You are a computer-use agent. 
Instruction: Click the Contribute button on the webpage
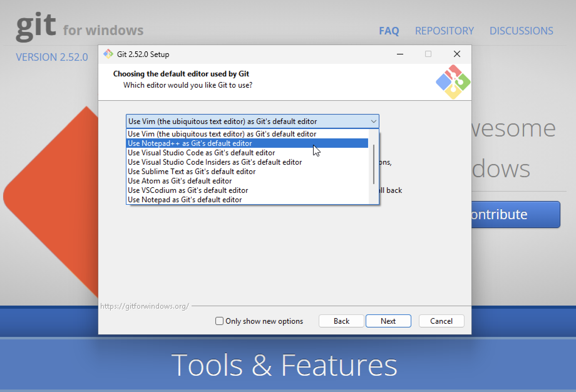[x=516, y=214]
